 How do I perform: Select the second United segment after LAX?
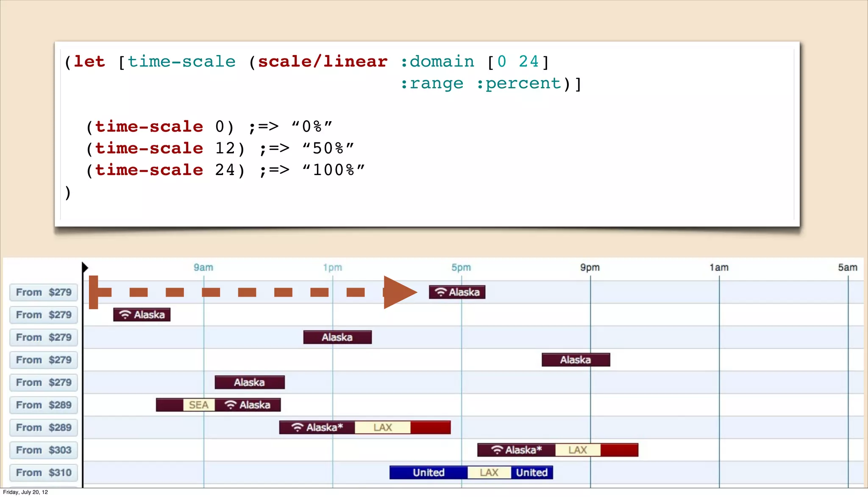[532, 472]
